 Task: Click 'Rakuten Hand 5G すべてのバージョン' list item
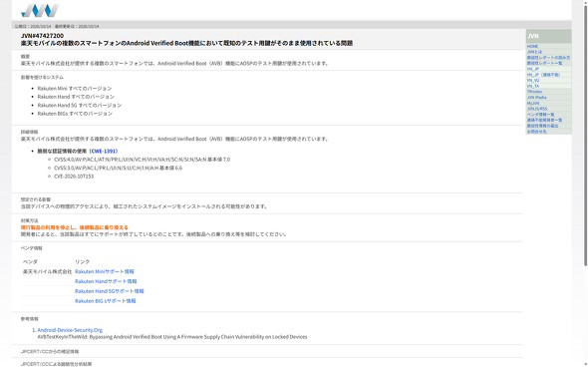click(80, 105)
